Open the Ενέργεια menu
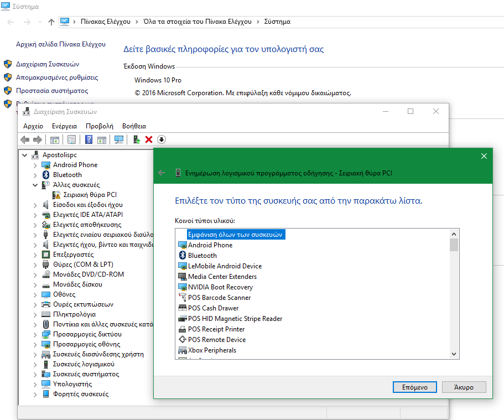Screen dimensions: 504x420 click(x=64, y=126)
